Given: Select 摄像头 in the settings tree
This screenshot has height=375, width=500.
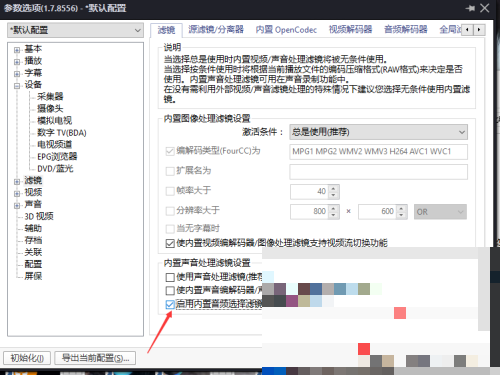Looking at the screenshot, I should tap(50, 108).
